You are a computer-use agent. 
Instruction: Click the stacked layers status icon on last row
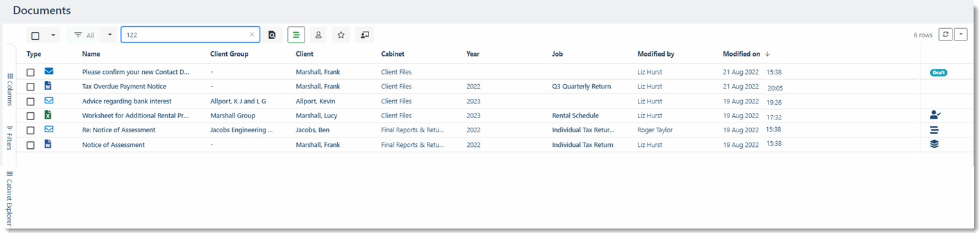tap(934, 144)
